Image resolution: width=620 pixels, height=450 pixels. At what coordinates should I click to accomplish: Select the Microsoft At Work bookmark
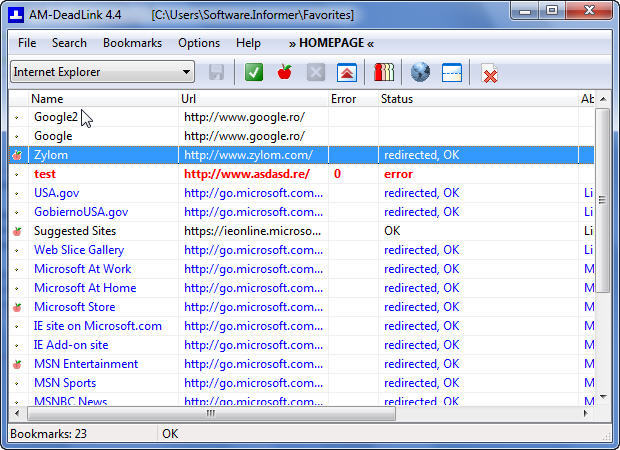pos(82,269)
